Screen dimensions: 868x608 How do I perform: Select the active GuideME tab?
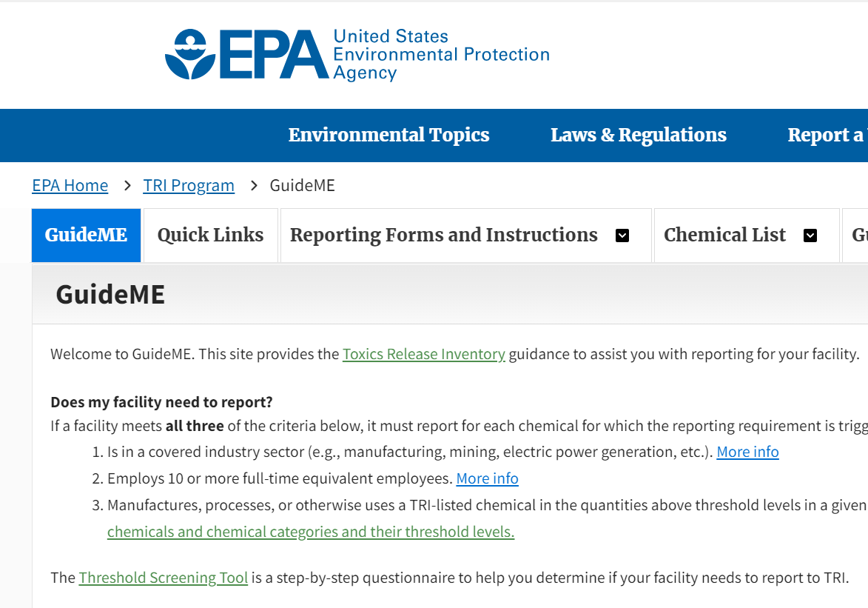(86, 235)
